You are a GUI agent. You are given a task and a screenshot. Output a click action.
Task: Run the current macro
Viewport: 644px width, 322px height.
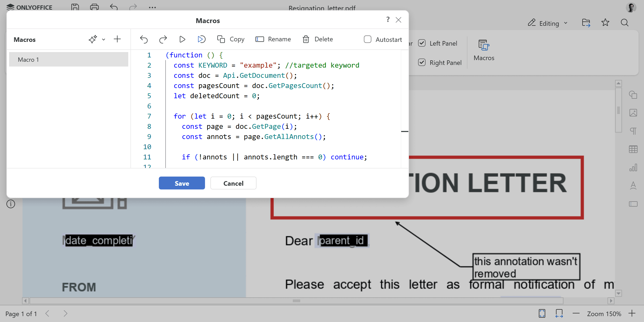[182, 39]
